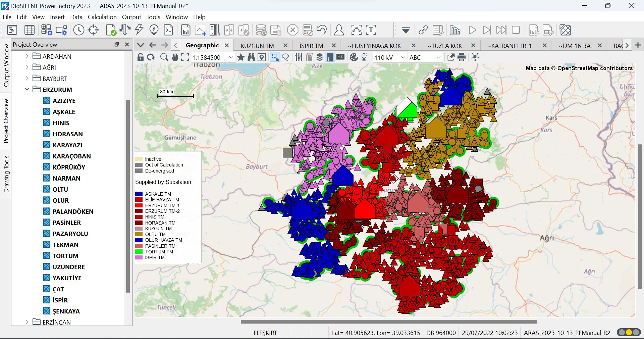This screenshot has width=644, height=339.
Task: Open the PALANDÖKEN diagram item
Action: pyautogui.click(x=73, y=211)
